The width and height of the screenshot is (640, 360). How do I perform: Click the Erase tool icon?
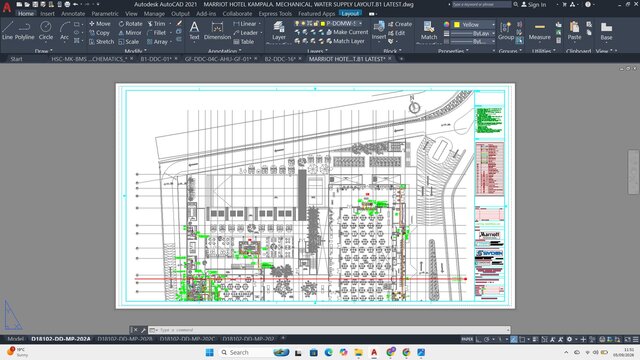point(179,24)
